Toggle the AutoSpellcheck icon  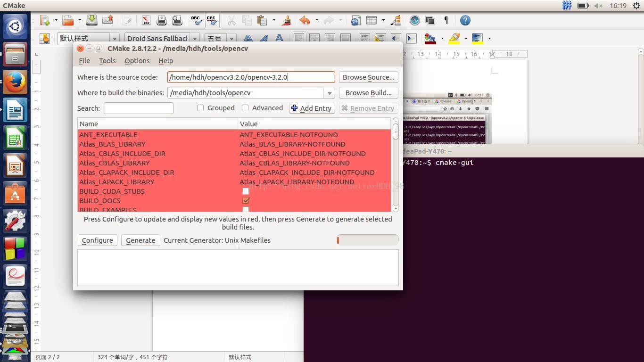point(212,20)
